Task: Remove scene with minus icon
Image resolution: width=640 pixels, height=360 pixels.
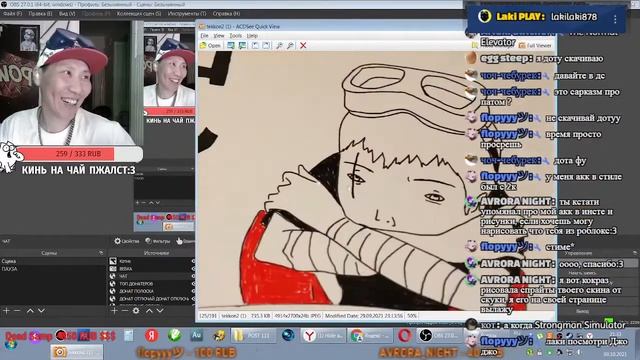Action: (x=17, y=311)
